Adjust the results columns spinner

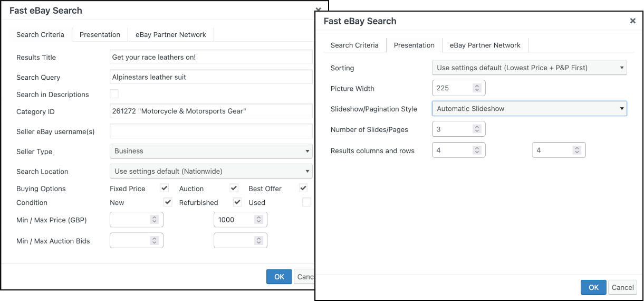(x=477, y=150)
